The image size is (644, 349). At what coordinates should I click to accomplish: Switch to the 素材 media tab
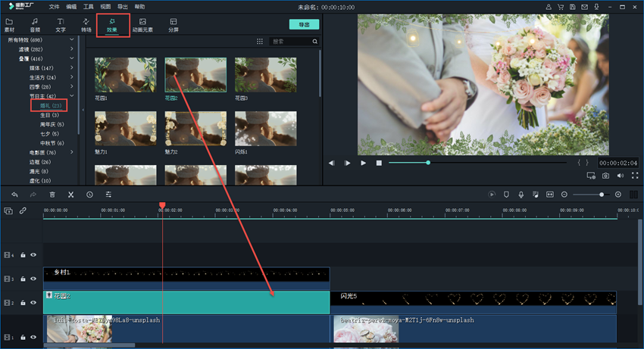(9, 25)
